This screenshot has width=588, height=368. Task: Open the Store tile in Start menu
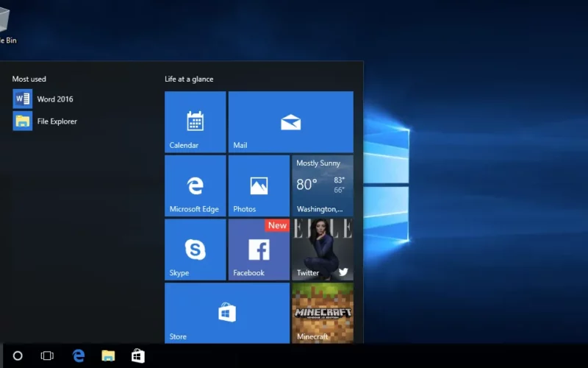pos(227,314)
